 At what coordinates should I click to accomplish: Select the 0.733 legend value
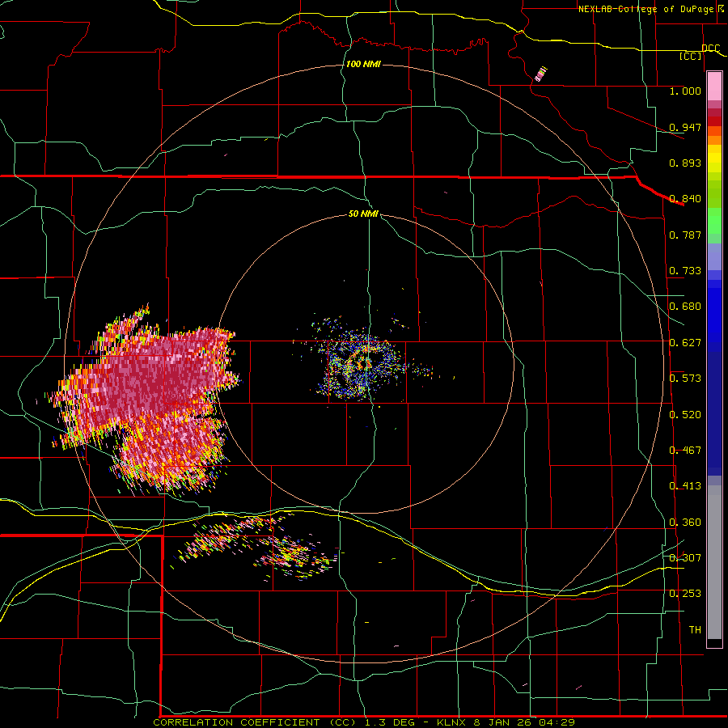point(685,270)
